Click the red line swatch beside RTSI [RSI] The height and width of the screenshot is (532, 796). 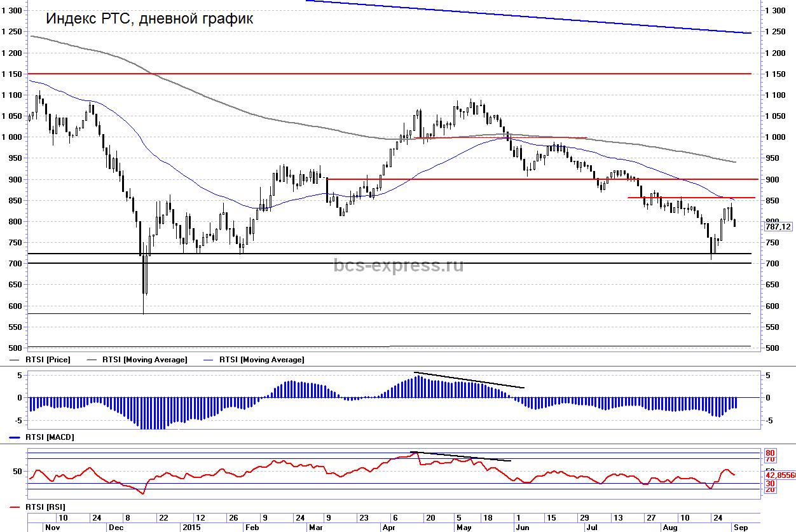pos(17,507)
